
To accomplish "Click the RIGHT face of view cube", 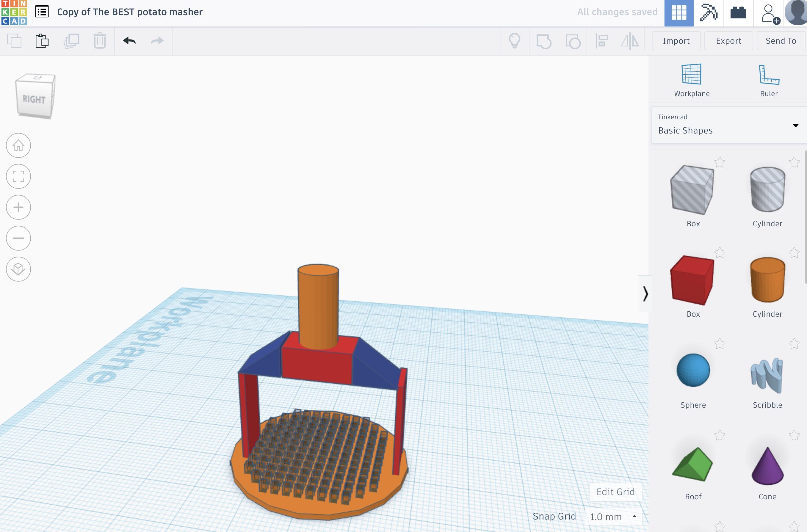I will (x=34, y=99).
